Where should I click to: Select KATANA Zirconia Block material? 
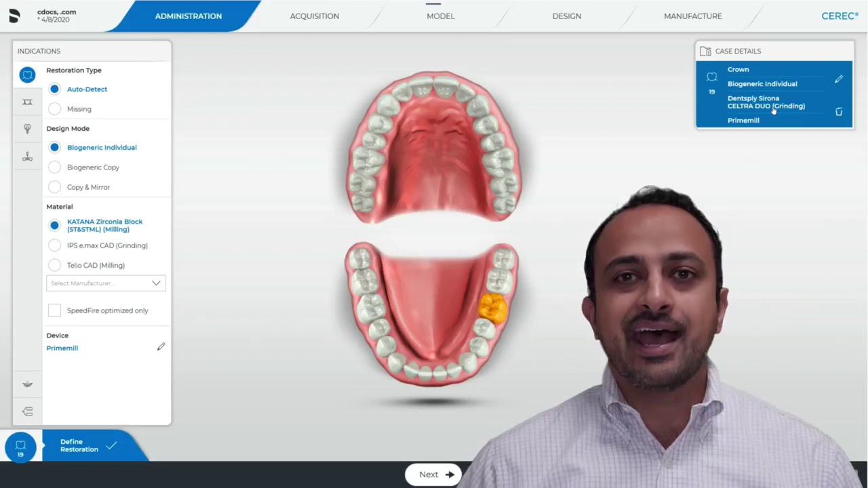pyautogui.click(x=54, y=225)
